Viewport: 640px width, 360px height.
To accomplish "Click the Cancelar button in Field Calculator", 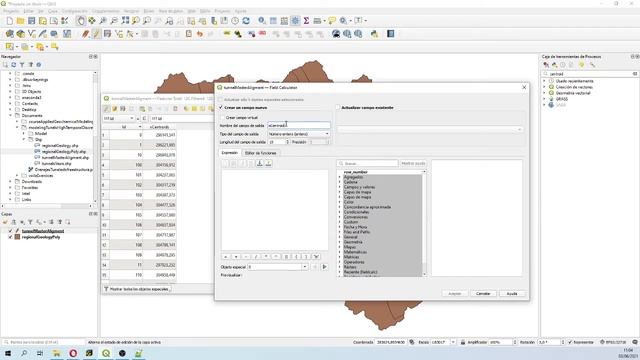I will coord(483,293).
